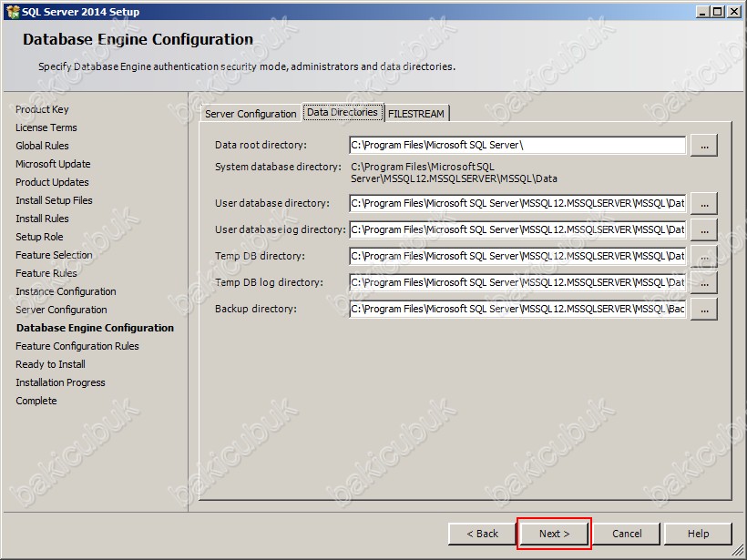
Task: Select Product Updates step in sidebar
Action: coord(52,182)
